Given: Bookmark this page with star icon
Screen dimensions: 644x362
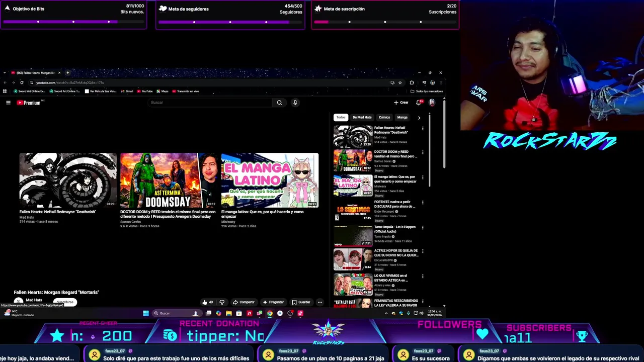Looking at the screenshot, I should pos(400,82).
